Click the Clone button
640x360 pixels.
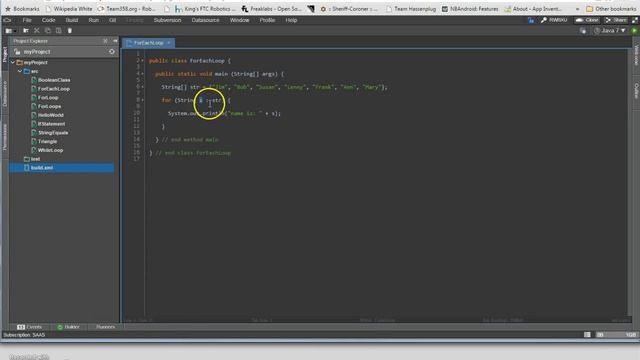pos(587,20)
